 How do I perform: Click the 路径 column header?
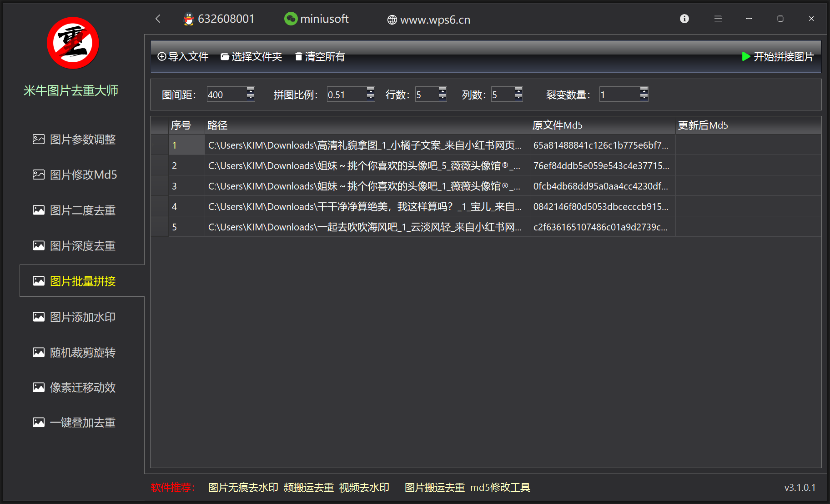367,125
